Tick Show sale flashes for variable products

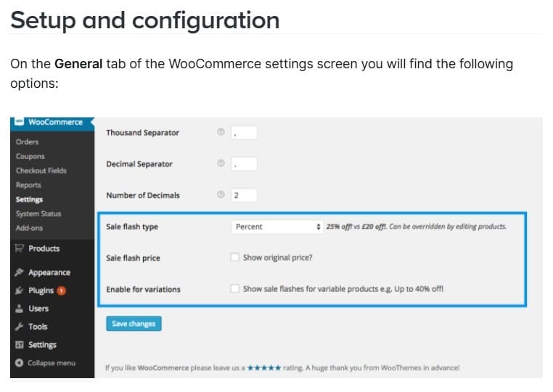[234, 288]
